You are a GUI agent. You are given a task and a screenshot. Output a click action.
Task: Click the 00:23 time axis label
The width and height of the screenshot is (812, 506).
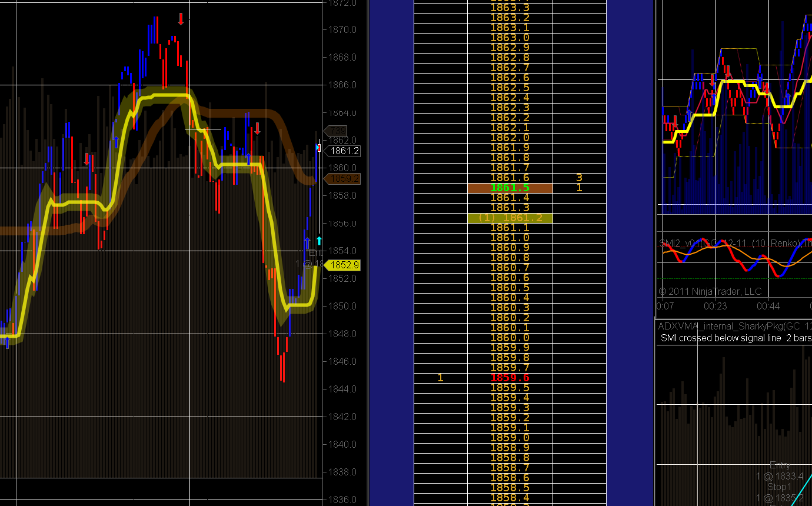click(715, 307)
